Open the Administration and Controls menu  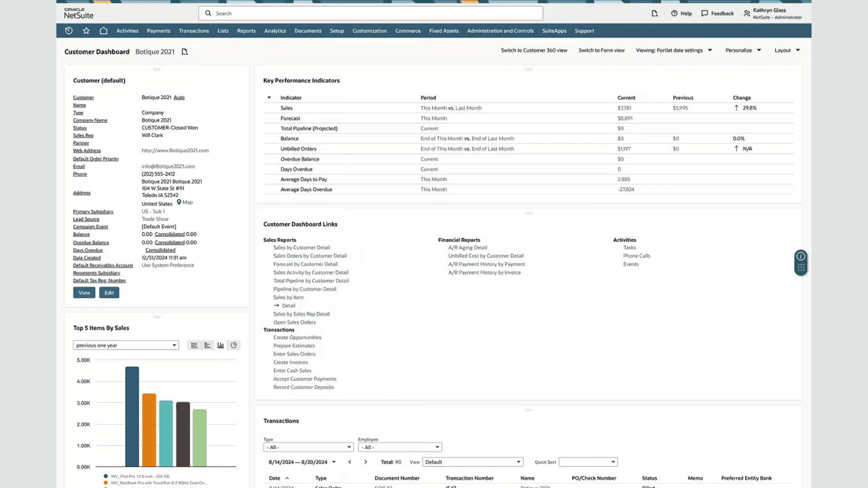click(500, 31)
